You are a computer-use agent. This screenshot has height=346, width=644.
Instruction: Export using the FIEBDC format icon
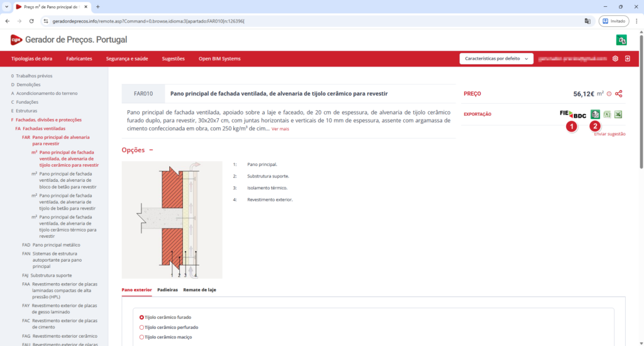click(x=572, y=114)
